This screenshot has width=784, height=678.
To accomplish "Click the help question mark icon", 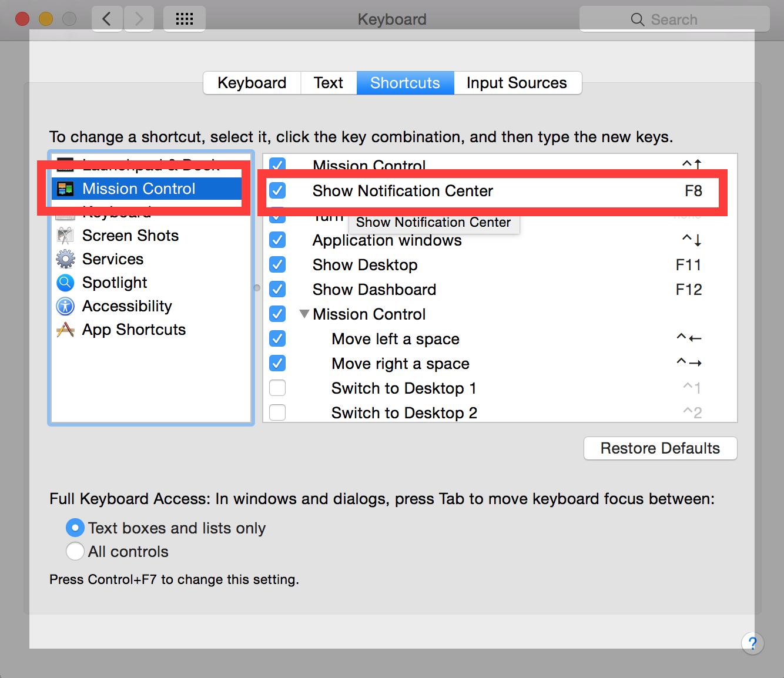I will (753, 643).
